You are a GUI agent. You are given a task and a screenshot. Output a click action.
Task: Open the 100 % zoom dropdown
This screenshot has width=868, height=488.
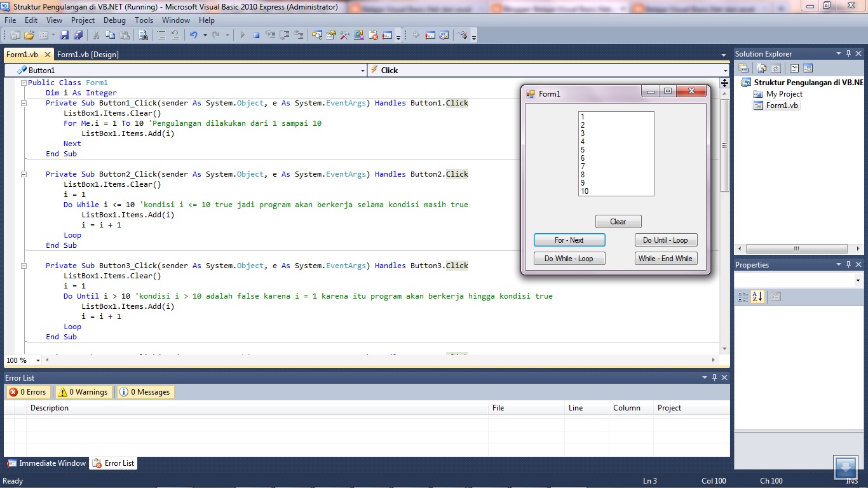(38, 360)
